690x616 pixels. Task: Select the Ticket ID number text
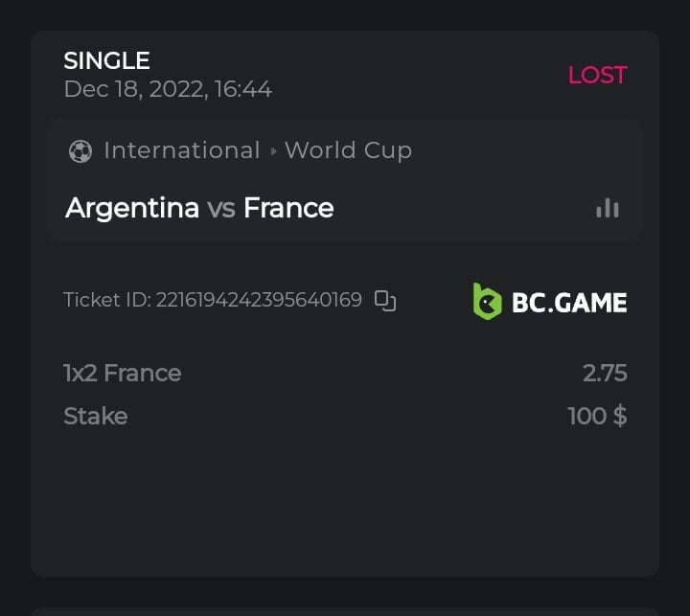pos(259,300)
